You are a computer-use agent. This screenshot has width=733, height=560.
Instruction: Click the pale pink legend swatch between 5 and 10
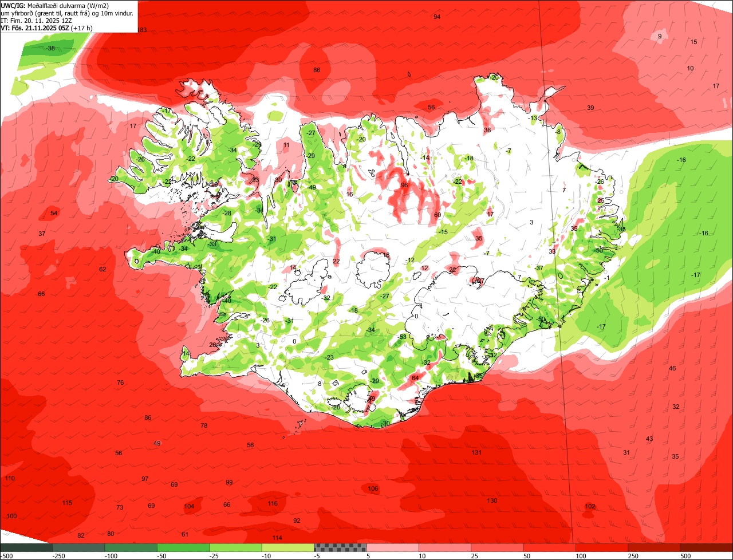pos(392,547)
